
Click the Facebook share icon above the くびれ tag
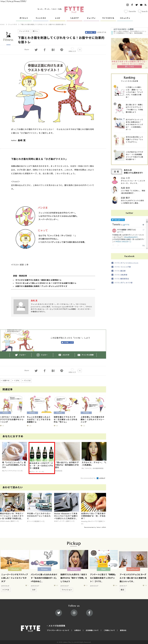(44, 371)
